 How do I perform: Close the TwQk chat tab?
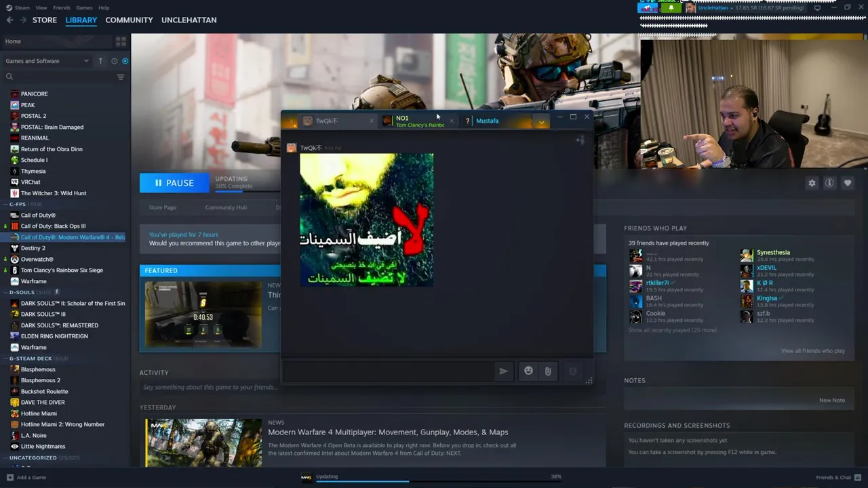tap(371, 121)
